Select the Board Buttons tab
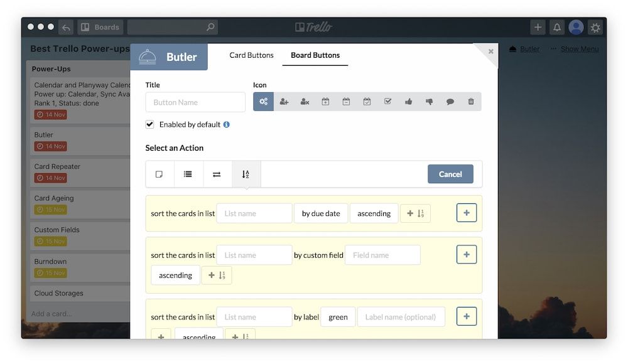628x364 pixels. coord(315,55)
